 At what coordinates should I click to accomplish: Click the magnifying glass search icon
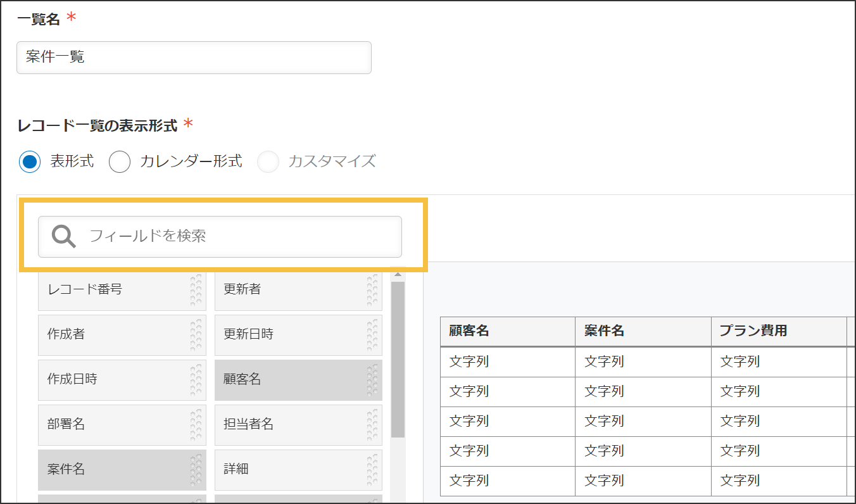[x=62, y=237]
